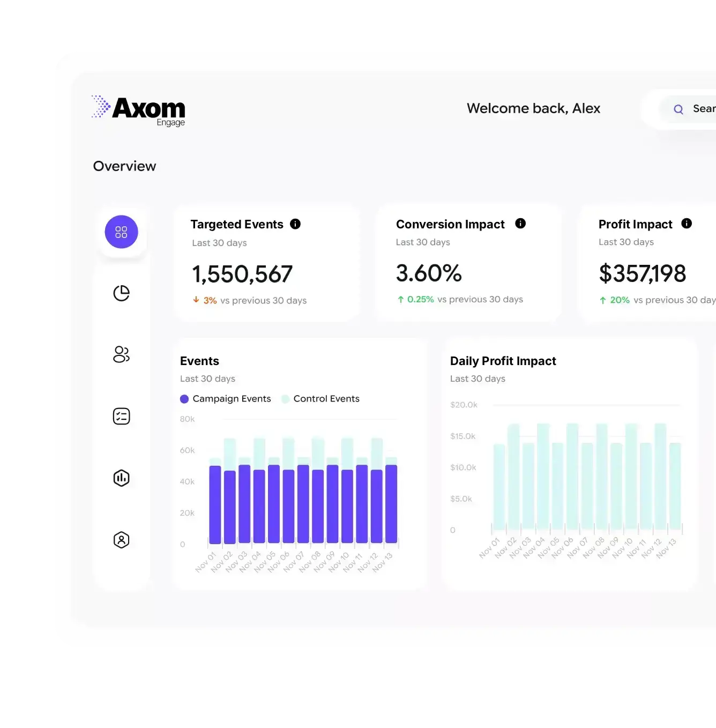Image resolution: width=716 pixels, height=728 pixels.
Task: Click the 20k axis label in Events chart
Action: click(187, 513)
